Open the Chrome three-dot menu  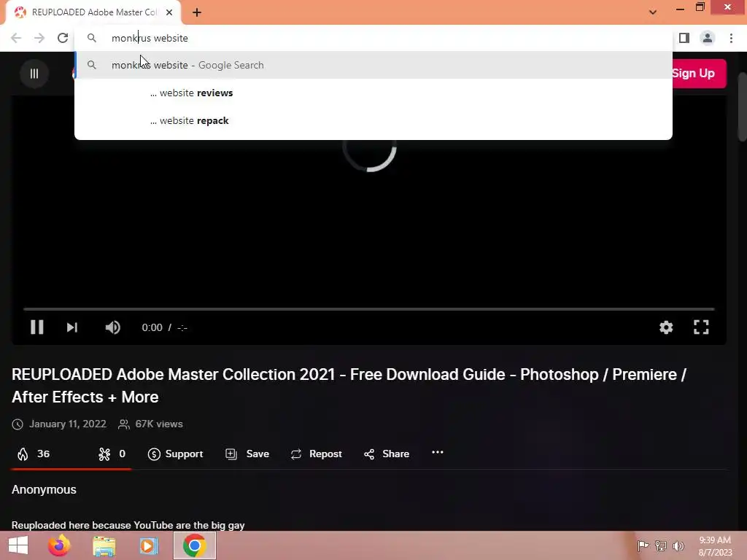(x=731, y=38)
